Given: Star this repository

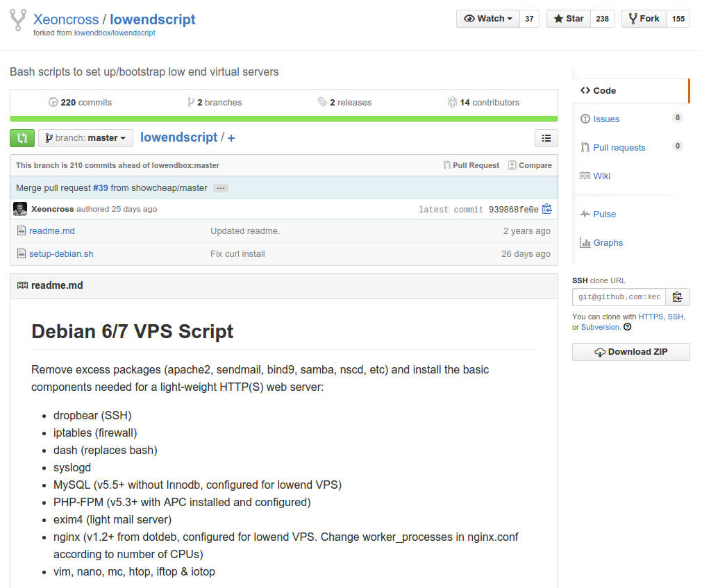Looking at the screenshot, I should point(569,19).
